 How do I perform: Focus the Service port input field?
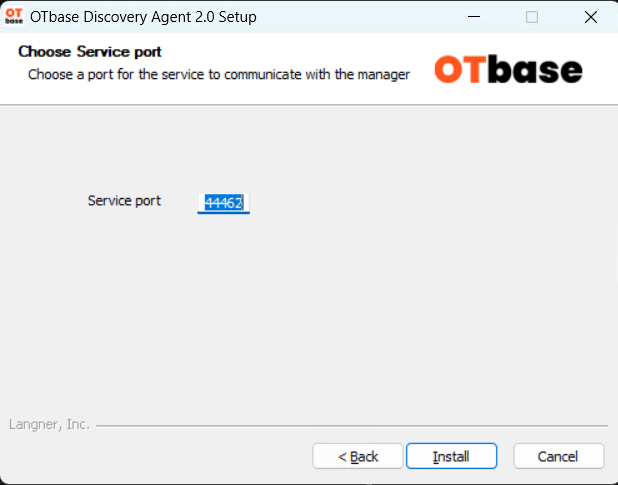pyautogui.click(x=223, y=203)
